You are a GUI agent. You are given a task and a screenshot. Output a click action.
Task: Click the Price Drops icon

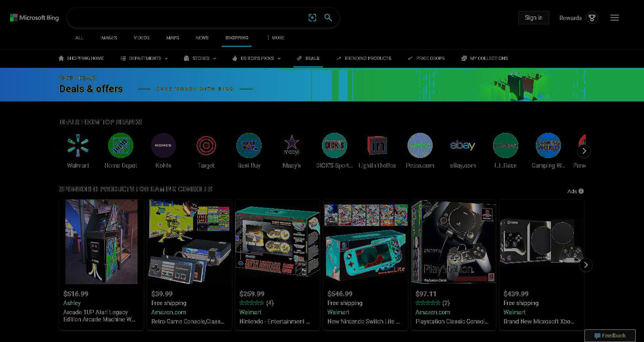coord(410,58)
